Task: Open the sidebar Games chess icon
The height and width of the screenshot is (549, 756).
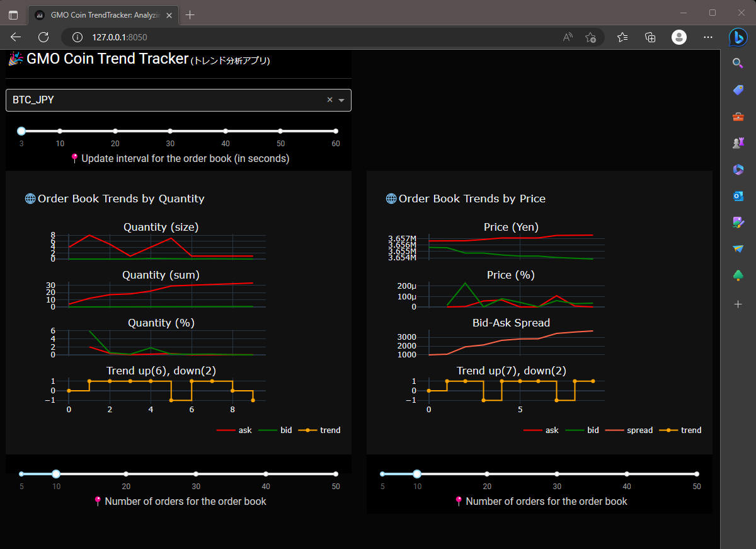Action: pos(738,143)
